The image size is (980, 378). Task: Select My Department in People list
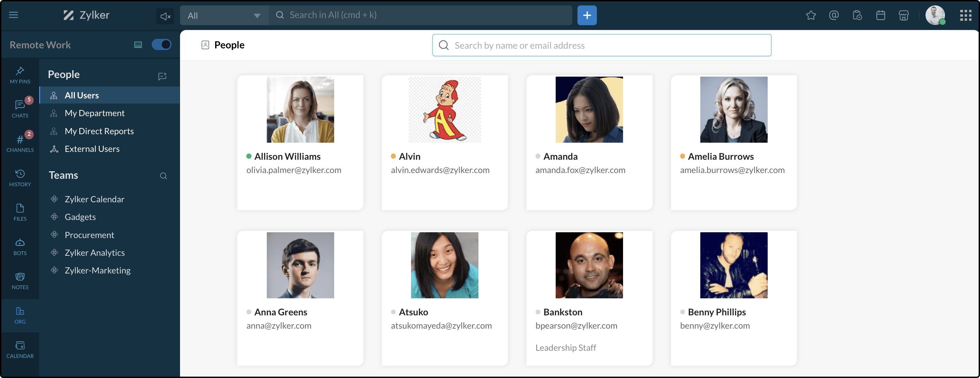coord(94,113)
